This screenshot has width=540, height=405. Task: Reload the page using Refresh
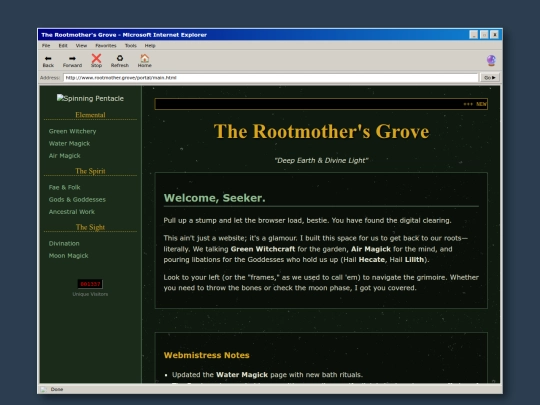coord(120,61)
